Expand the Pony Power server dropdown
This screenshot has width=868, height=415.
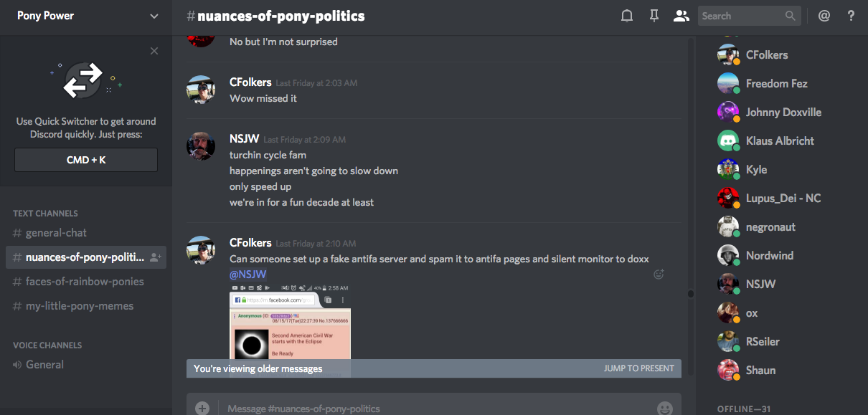point(154,16)
